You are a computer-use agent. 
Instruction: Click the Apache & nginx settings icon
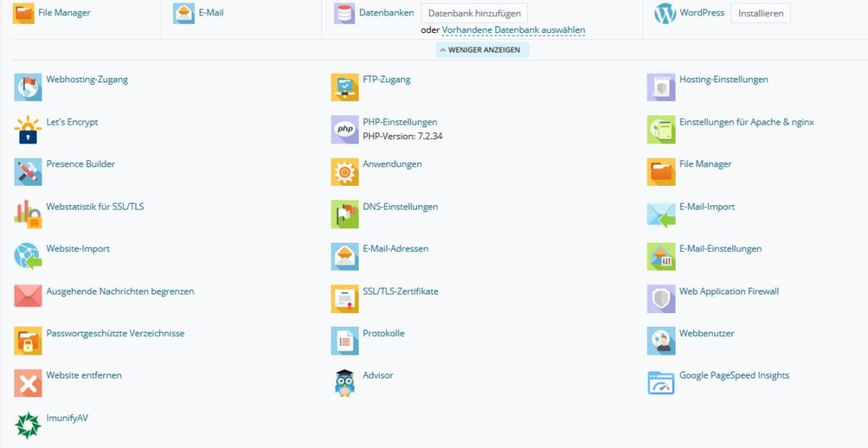pyautogui.click(x=661, y=130)
